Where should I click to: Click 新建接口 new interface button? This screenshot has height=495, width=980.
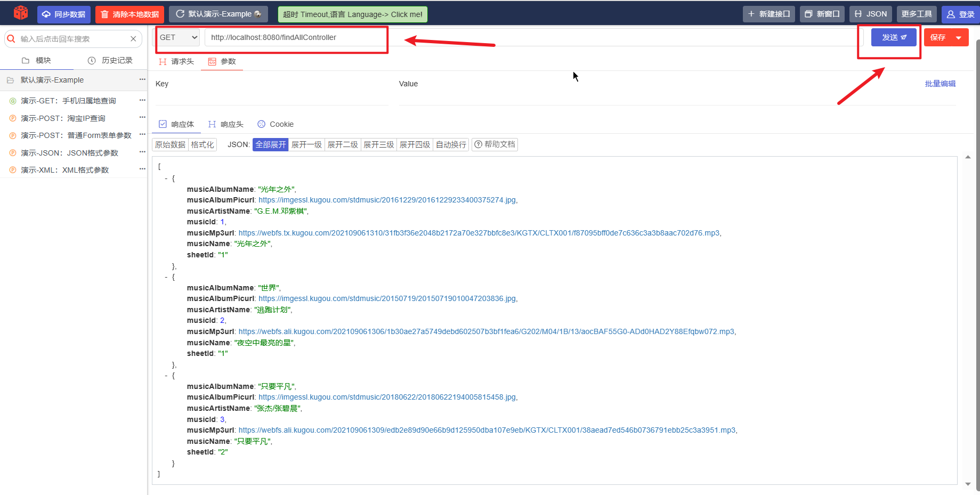769,14
